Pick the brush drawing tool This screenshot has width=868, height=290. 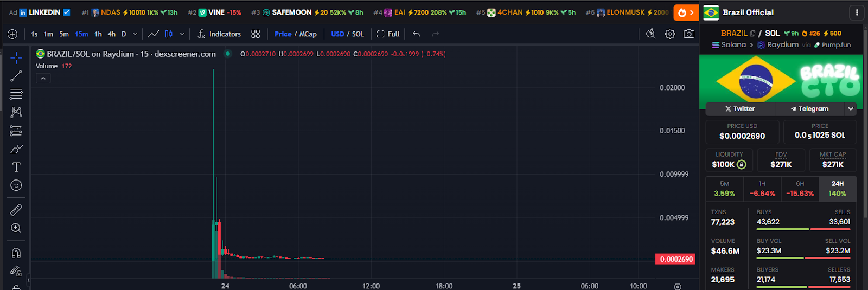(x=16, y=149)
